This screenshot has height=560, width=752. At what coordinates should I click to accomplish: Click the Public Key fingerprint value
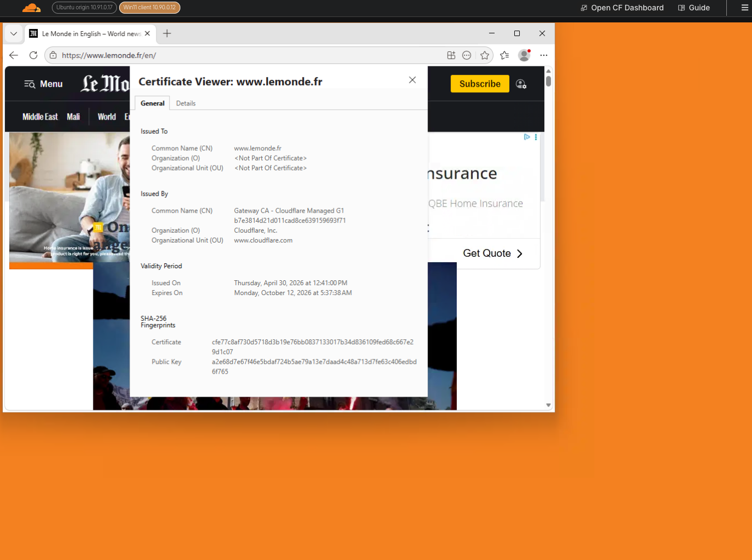(314, 367)
